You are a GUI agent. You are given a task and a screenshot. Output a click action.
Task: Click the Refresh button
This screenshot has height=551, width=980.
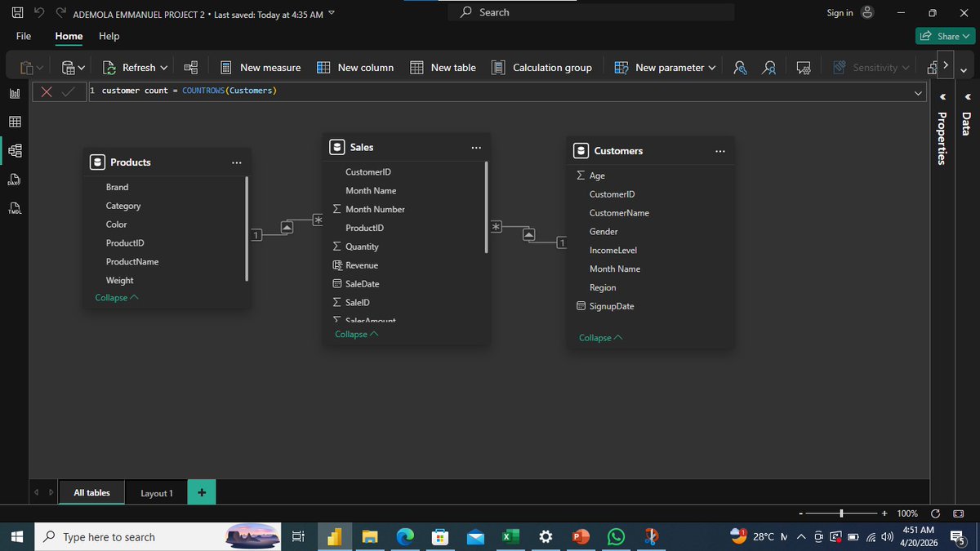click(129, 68)
